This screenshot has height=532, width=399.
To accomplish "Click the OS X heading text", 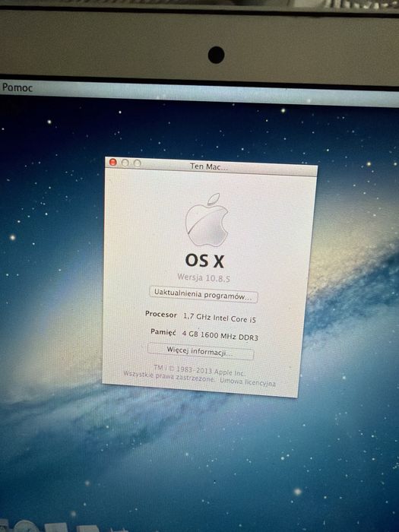I will tap(204, 261).
